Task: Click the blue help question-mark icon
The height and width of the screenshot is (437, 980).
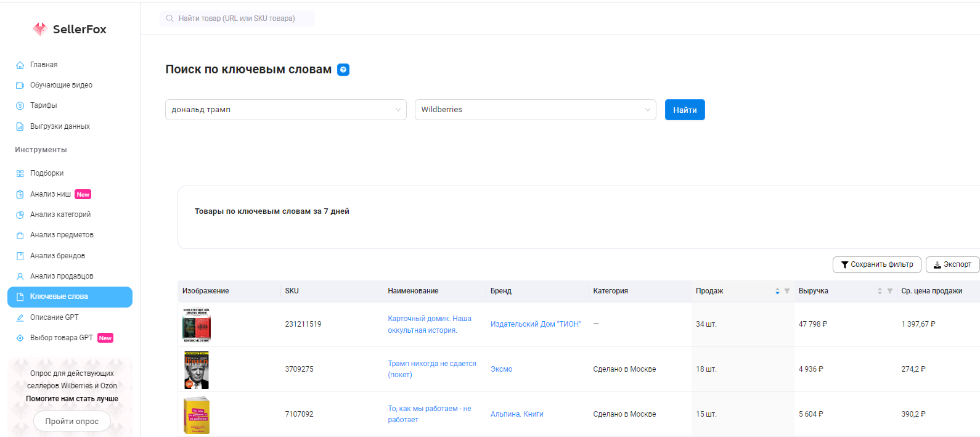Action: (343, 70)
